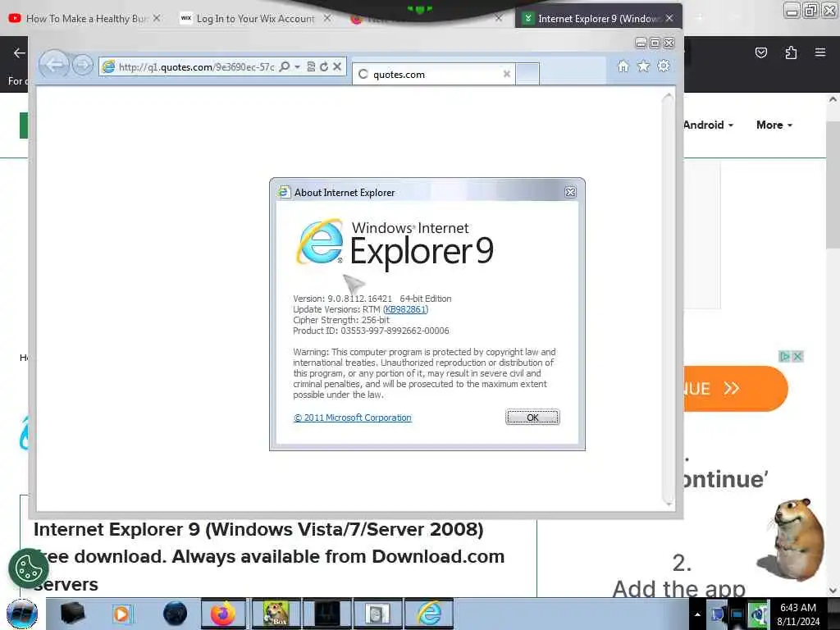
Task: Click the IE page vertical scrollbar
Action: click(x=668, y=299)
